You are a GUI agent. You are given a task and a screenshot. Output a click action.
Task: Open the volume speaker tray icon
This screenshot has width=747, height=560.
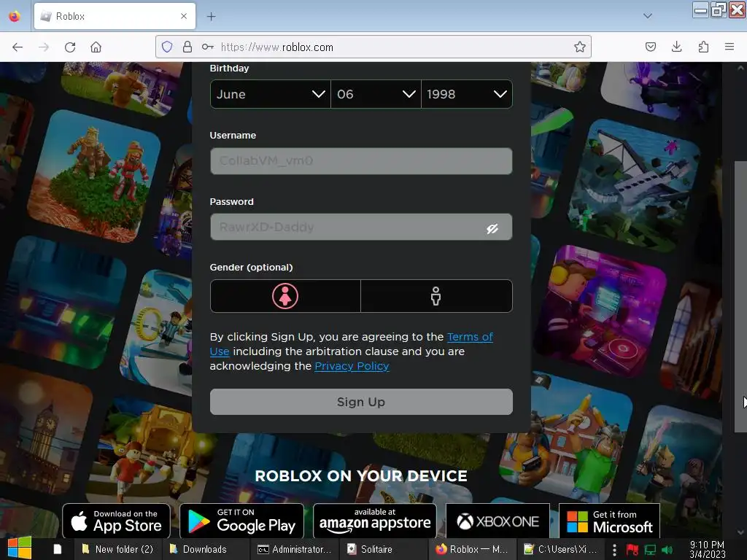pyautogui.click(x=667, y=550)
